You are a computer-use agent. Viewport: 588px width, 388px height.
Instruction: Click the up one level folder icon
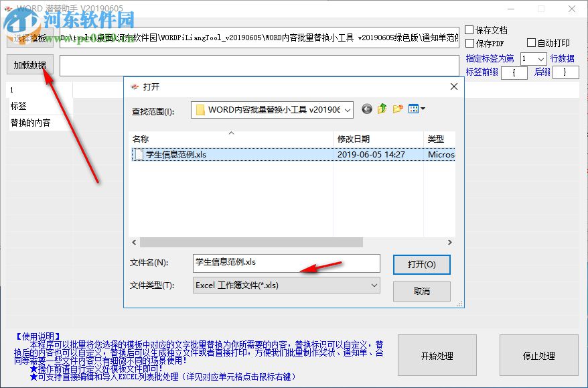point(382,109)
